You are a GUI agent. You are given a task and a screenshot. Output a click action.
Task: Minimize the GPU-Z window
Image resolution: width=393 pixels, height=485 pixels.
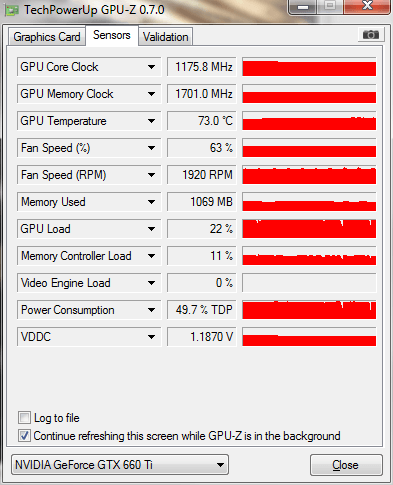(303, 7)
